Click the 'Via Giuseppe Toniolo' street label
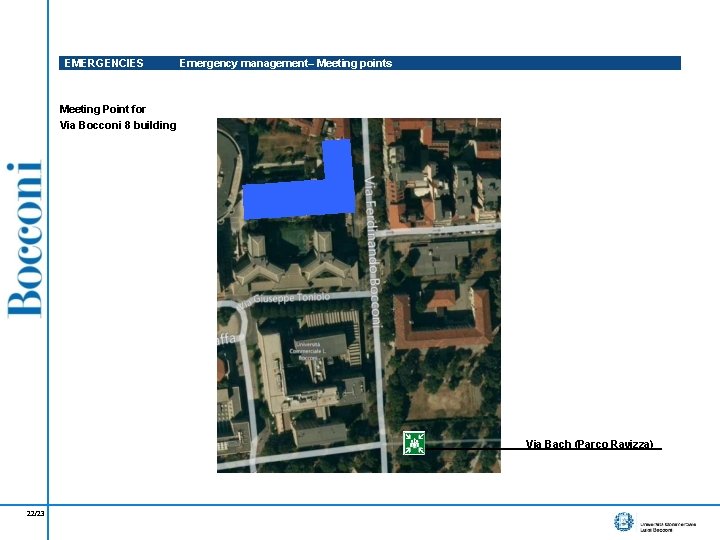Screen dimensions: 720x540 point(284,300)
